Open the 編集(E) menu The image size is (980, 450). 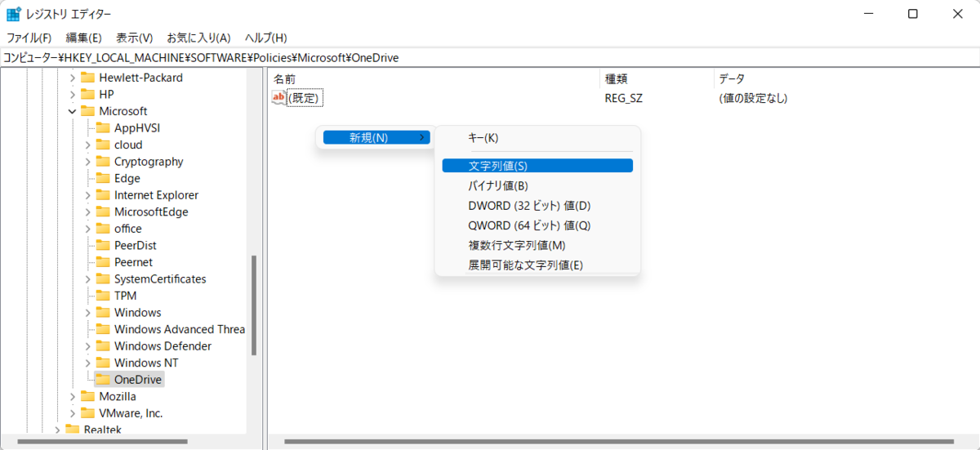coord(83,38)
